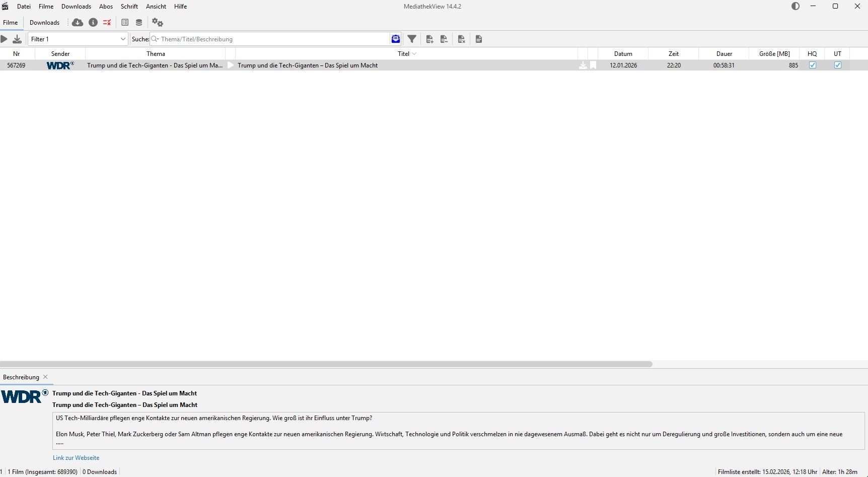This screenshot has width=868, height=477.
Task: Open the Link zur Webseite
Action: pos(76,457)
